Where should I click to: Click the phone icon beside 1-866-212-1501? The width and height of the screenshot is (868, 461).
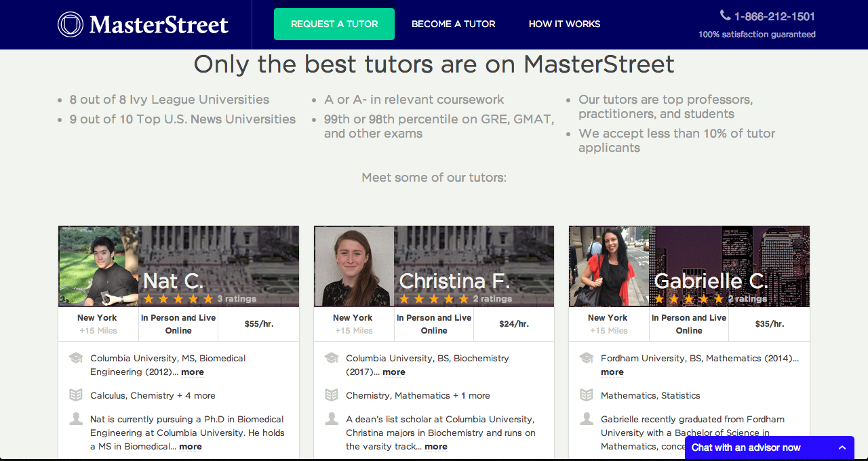pyautogui.click(x=725, y=16)
